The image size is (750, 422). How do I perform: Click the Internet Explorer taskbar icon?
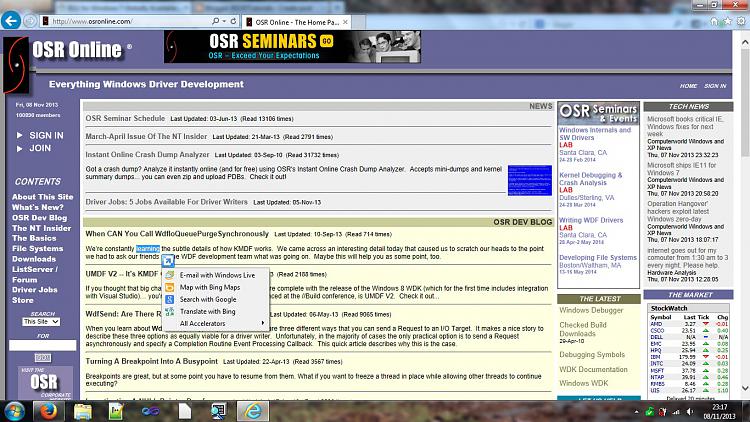(x=253, y=411)
